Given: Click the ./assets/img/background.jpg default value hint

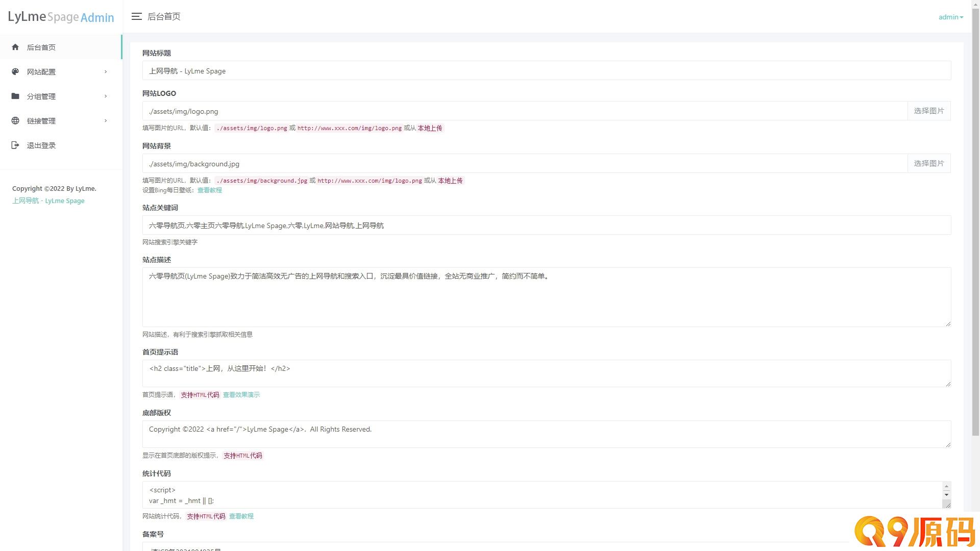Looking at the screenshot, I should click(262, 181).
